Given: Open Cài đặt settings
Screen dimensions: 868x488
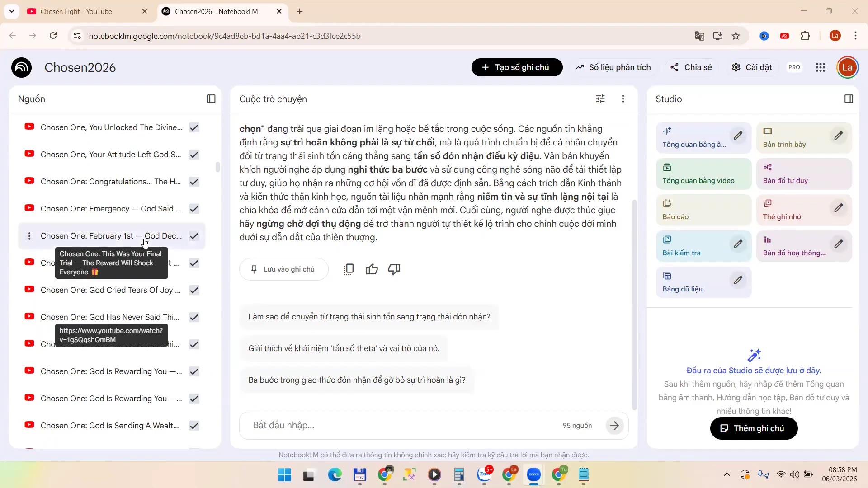Looking at the screenshot, I should [x=752, y=67].
